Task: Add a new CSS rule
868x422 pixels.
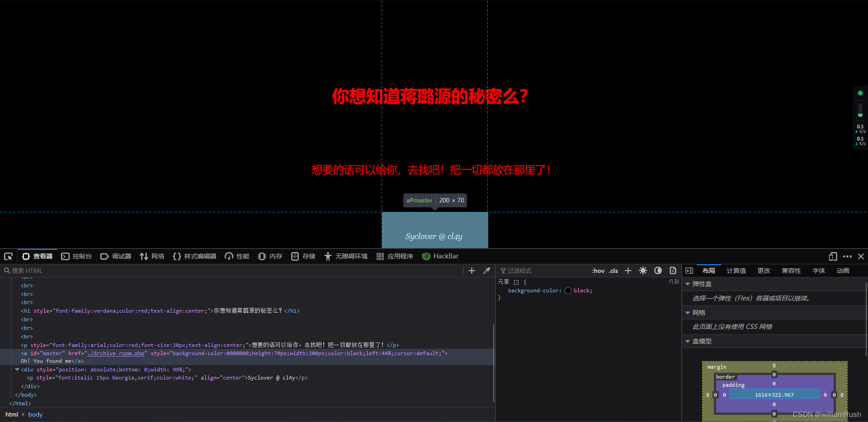Action: tap(628, 271)
